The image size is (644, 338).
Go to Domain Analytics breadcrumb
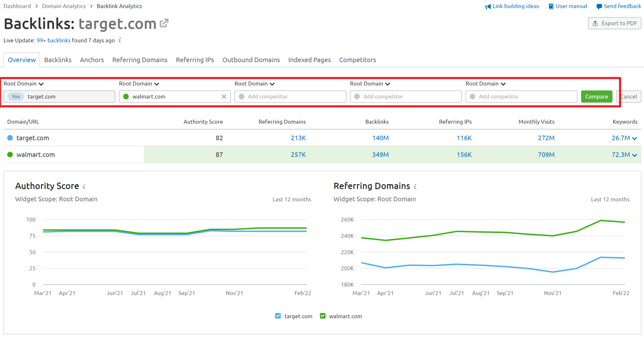pos(64,6)
